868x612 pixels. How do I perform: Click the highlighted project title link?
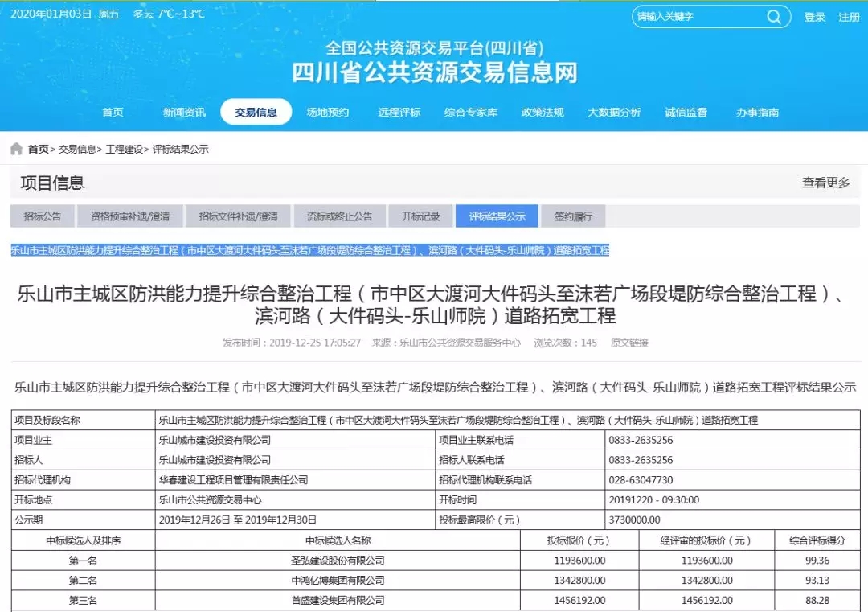pyautogui.click(x=309, y=250)
